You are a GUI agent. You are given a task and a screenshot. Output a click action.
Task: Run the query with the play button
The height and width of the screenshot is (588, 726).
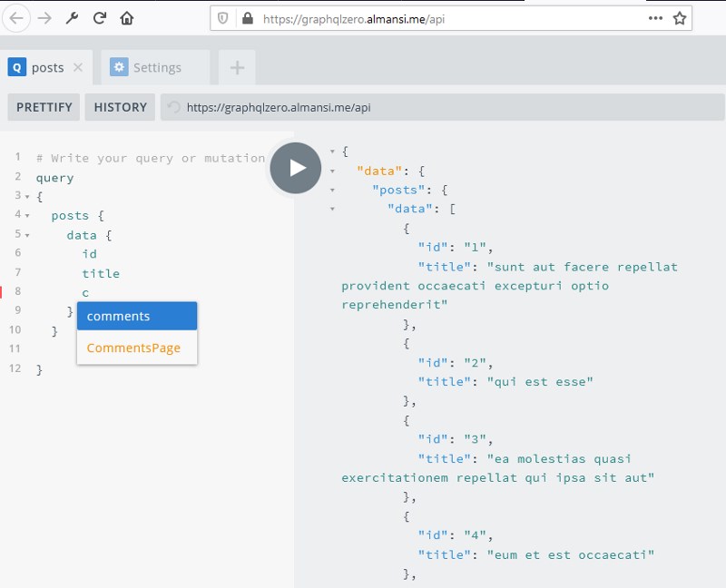296,168
